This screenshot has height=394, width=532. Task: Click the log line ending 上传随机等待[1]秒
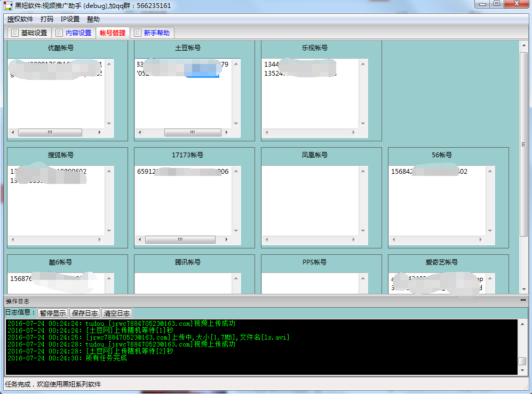pos(90,330)
